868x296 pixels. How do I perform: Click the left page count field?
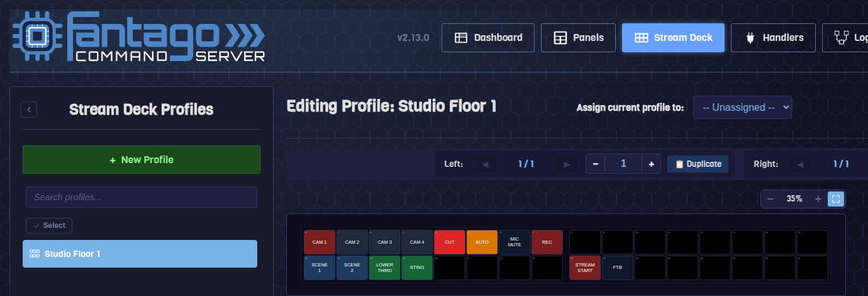[x=623, y=164]
